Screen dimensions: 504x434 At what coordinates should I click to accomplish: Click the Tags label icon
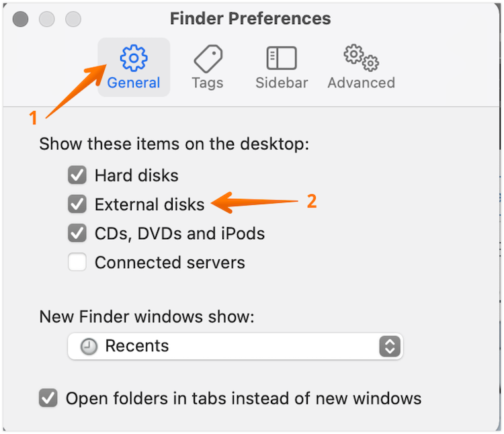pyautogui.click(x=208, y=58)
